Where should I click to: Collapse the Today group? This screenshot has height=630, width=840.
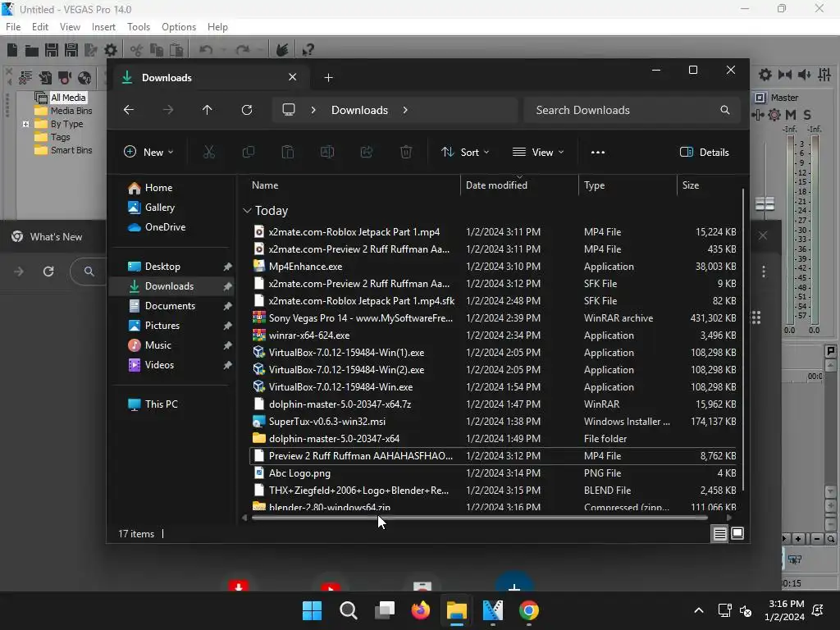point(247,211)
